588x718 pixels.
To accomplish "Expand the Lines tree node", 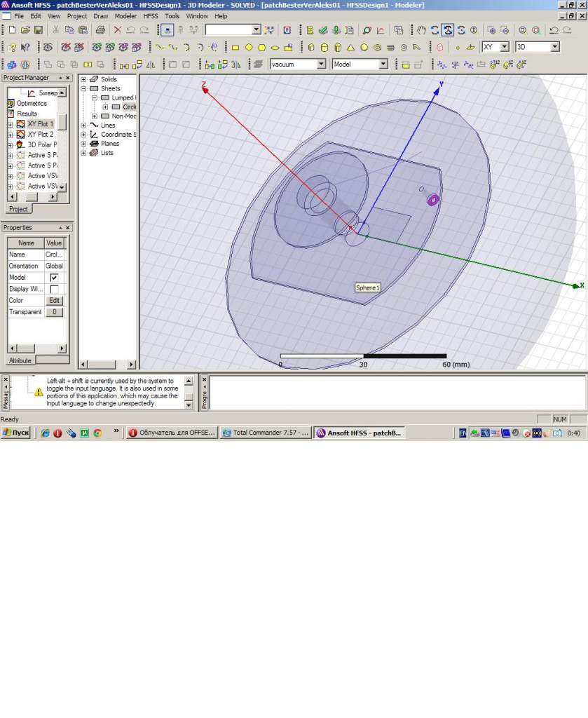I will pos(83,125).
